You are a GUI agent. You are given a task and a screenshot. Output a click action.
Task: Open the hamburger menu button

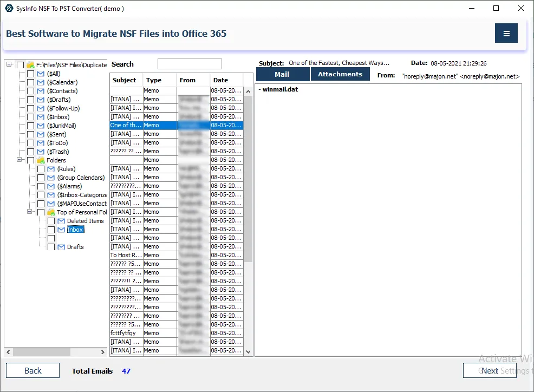coord(506,34)
